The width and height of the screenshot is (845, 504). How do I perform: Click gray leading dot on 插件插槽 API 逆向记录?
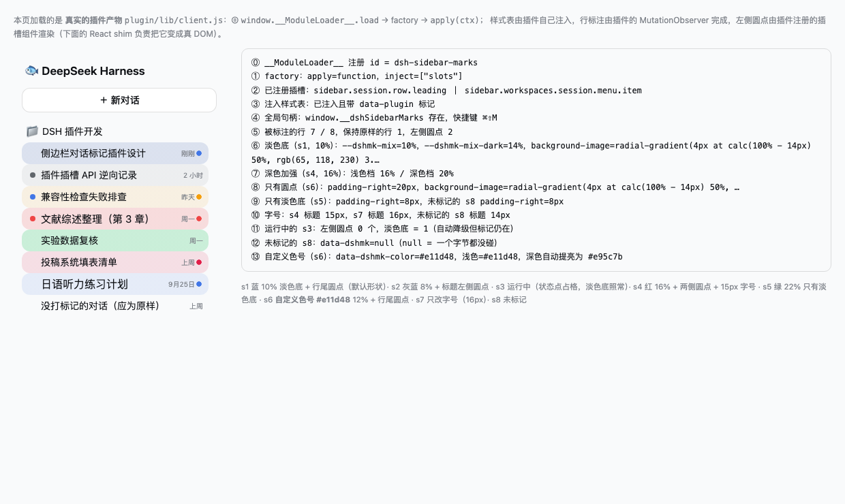33,175
